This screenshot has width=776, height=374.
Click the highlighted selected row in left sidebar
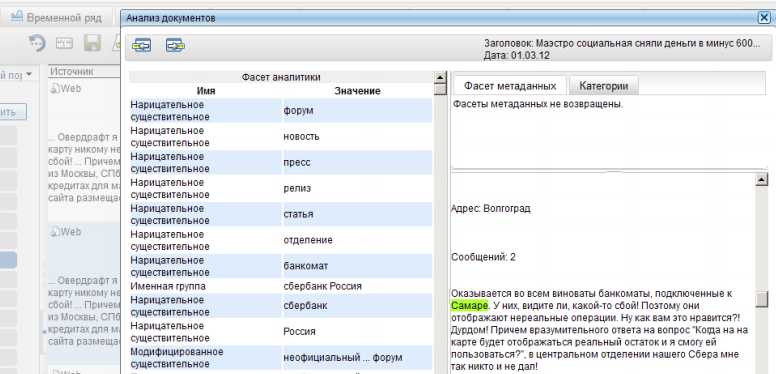(8, 260)
